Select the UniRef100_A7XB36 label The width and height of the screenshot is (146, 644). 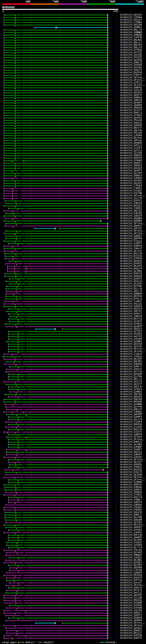[x=131, y=50]
